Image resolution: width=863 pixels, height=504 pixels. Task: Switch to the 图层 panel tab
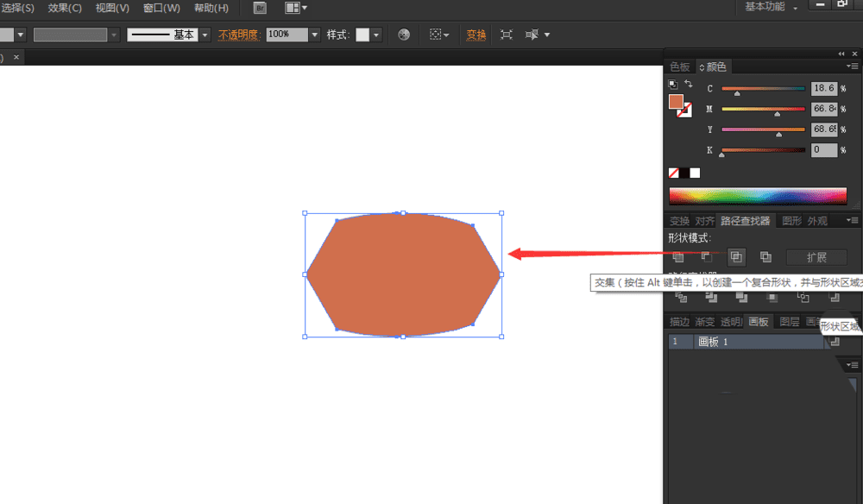[789, 322]
